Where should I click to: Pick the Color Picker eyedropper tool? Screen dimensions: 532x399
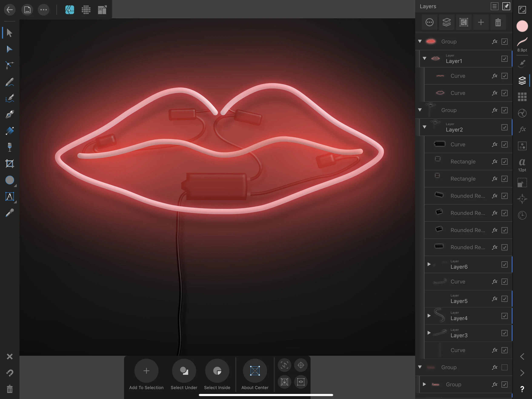[x=9, y=213]
